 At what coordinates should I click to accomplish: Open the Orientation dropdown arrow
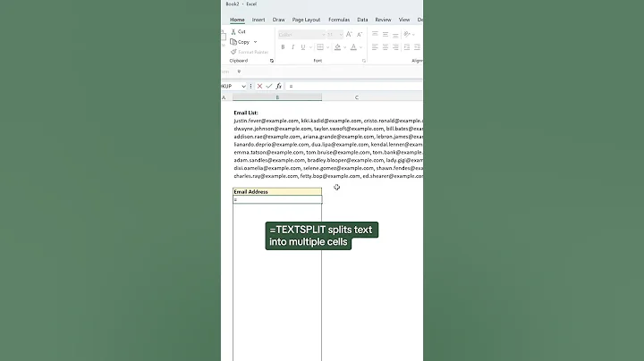413,35
